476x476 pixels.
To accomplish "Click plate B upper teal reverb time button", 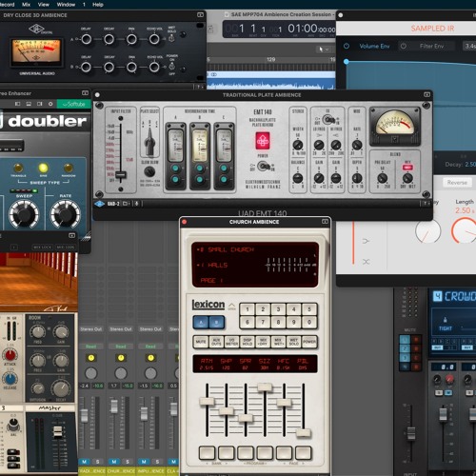I will [200, 168].
